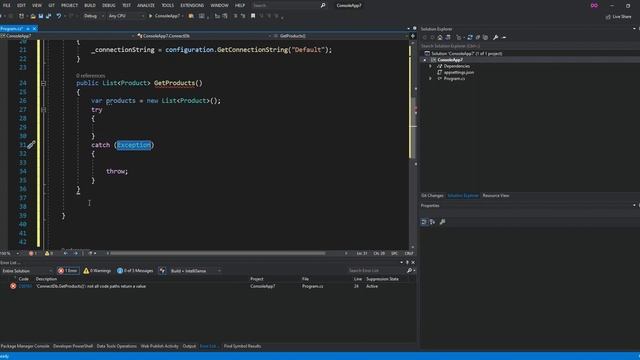Toggle the 0 Warnings filter in Error List
640x360 pixels.
click(x=97, y=271)
